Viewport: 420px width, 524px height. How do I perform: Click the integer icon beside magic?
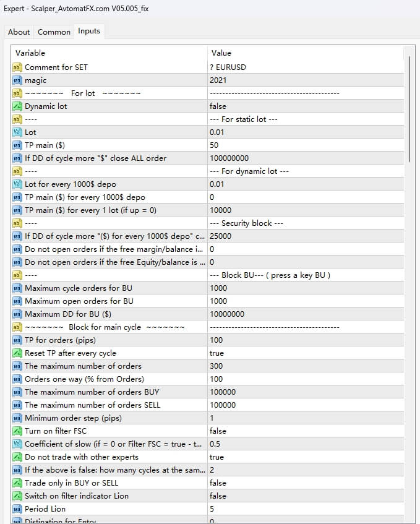17,80
